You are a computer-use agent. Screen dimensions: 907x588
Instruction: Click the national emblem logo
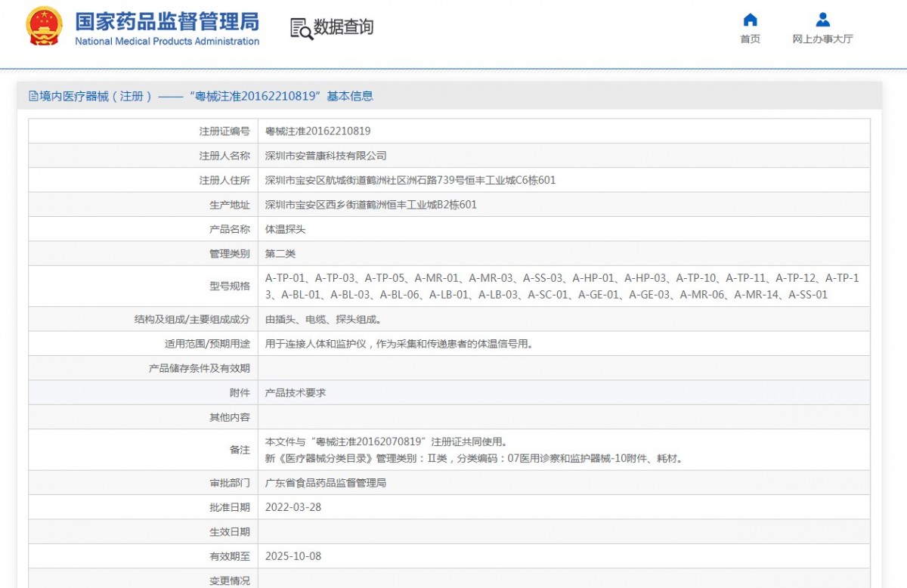tap(45, 27)
